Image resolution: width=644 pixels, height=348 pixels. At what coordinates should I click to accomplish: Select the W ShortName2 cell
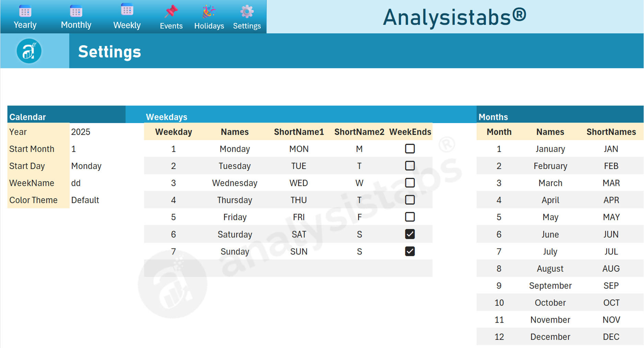pos(359,183)
